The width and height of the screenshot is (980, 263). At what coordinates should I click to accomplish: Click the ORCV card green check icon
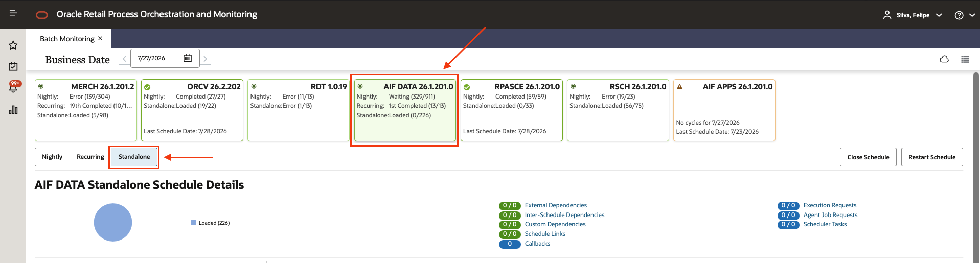147,87
